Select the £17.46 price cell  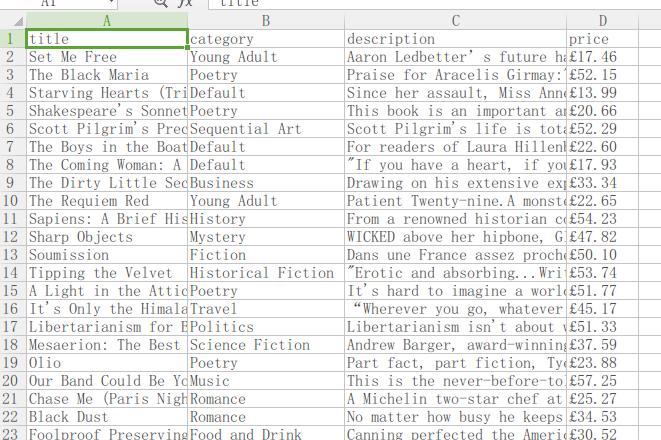(602, 57)
